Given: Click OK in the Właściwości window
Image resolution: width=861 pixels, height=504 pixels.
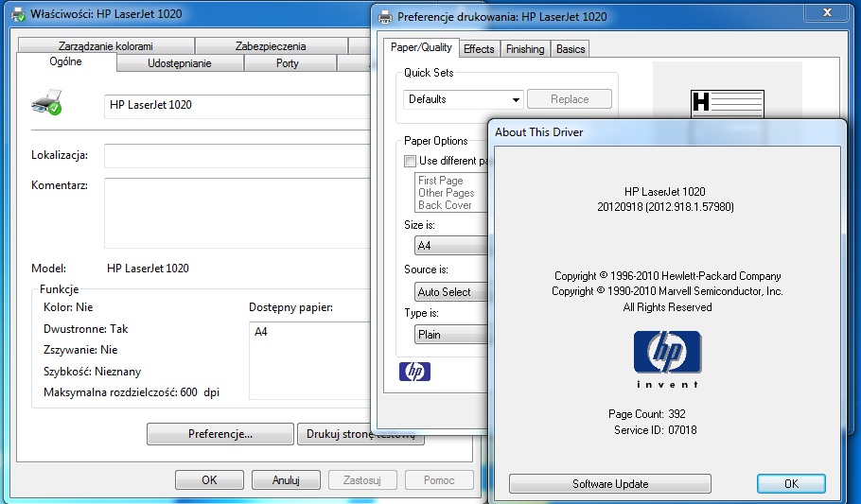Looking at the screenshot, I should tap(209, 479).
